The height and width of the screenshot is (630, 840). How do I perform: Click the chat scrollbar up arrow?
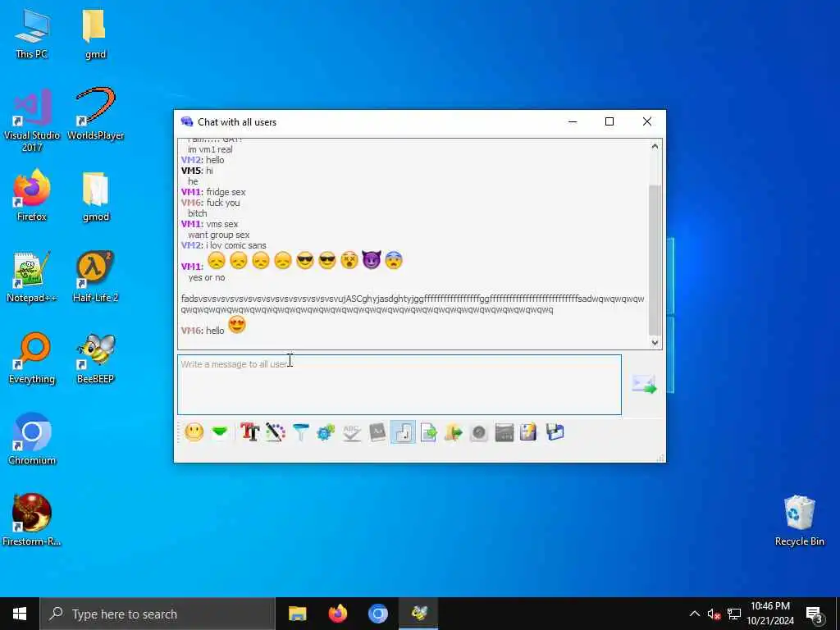point(655,146)
